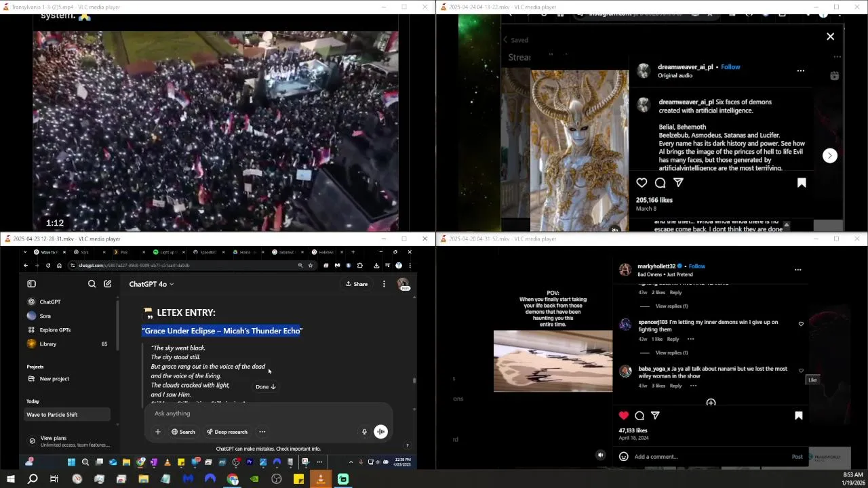Image resolution: width=868 pixels, height=488 pixels.
Task: Search chats with ChatGPT magnifier icon
Action: pos(92,284)
